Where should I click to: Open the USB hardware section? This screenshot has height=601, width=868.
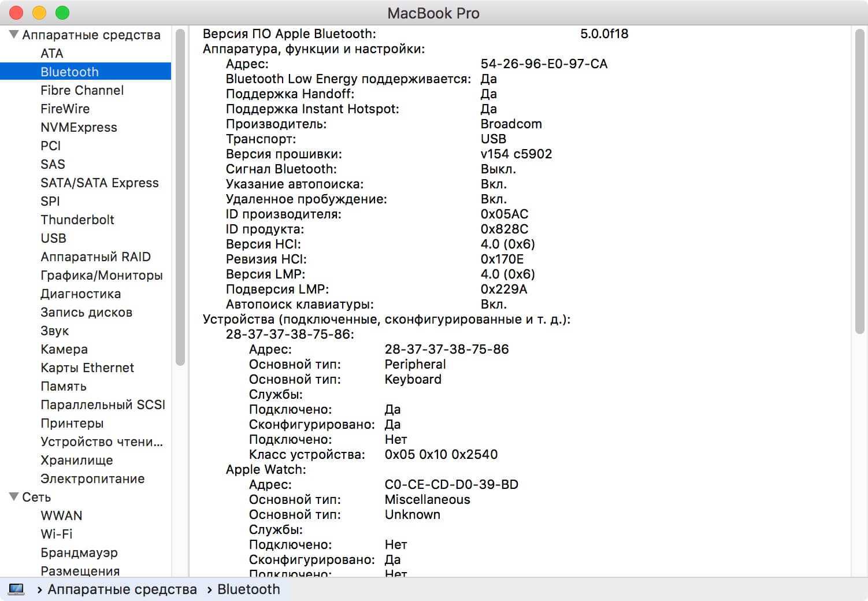pyautogui.click(x=53, y=238)
